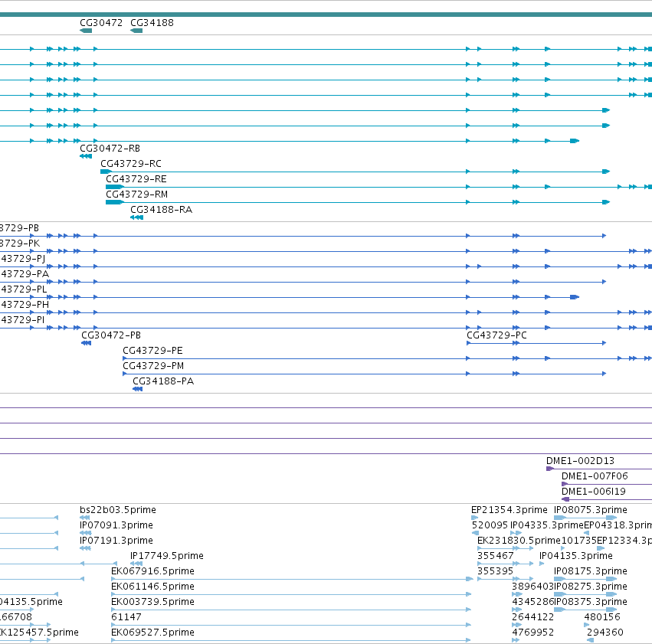This screenshot has height=644, width=652.
Task: Select transcript CG43729-RM label
Action: tap(136, 195)
